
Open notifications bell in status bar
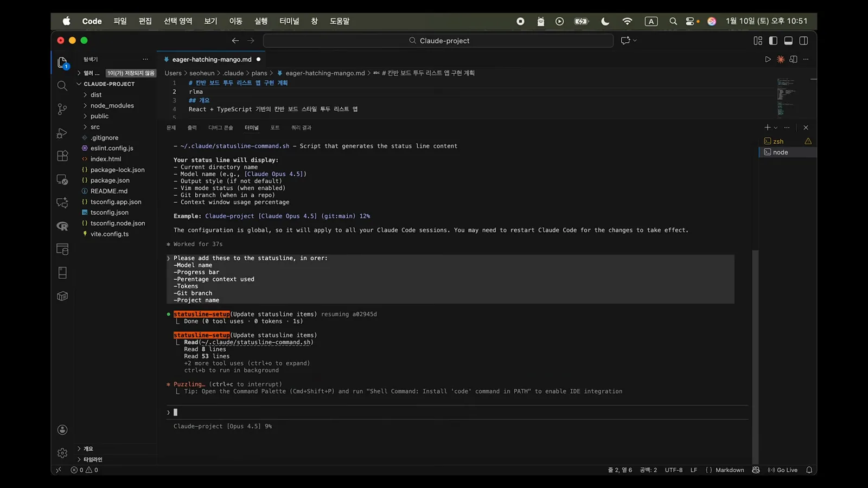pos(809,470)
